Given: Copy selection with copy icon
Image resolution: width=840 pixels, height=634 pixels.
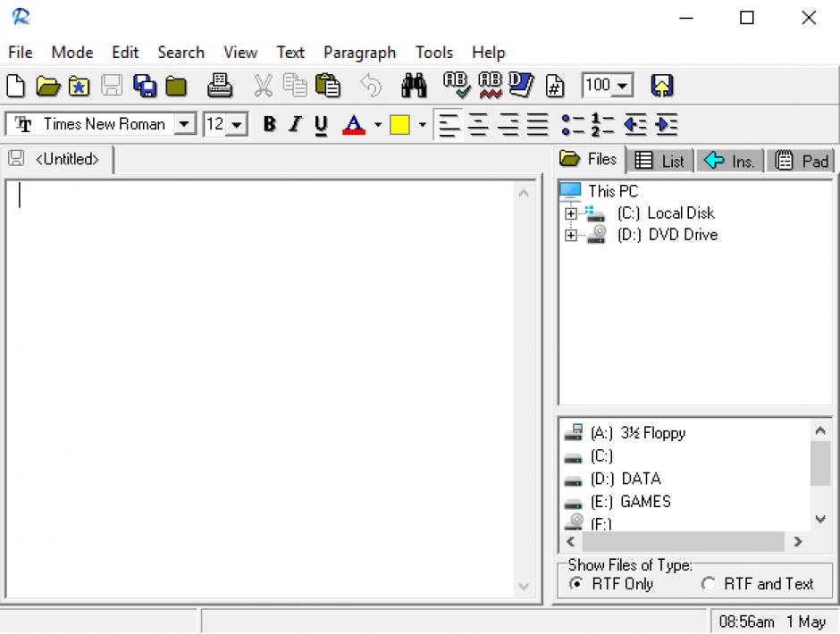Looking at the screenshot, I should 295,86.
